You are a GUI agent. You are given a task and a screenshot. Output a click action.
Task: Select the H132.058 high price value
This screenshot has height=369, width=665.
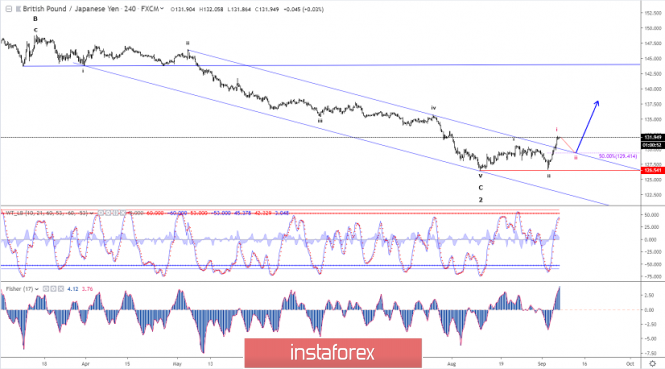[211, 9]
